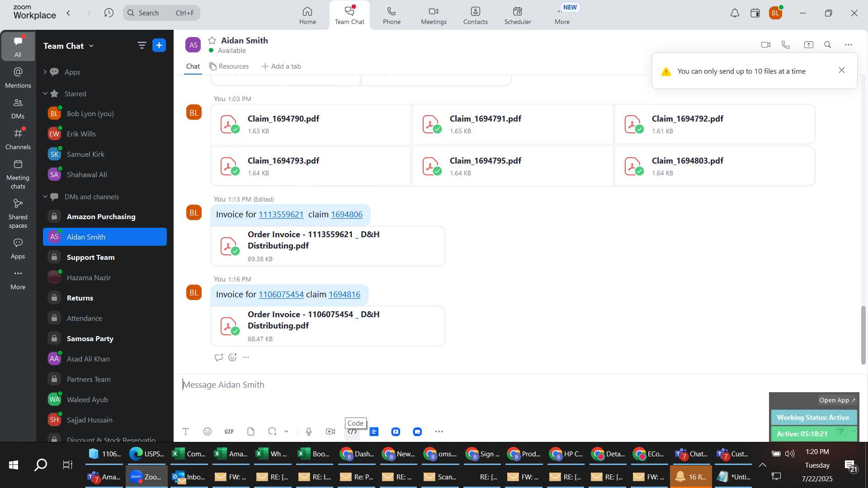Add an emoji reaction to last message

click(x=232, y=357)
